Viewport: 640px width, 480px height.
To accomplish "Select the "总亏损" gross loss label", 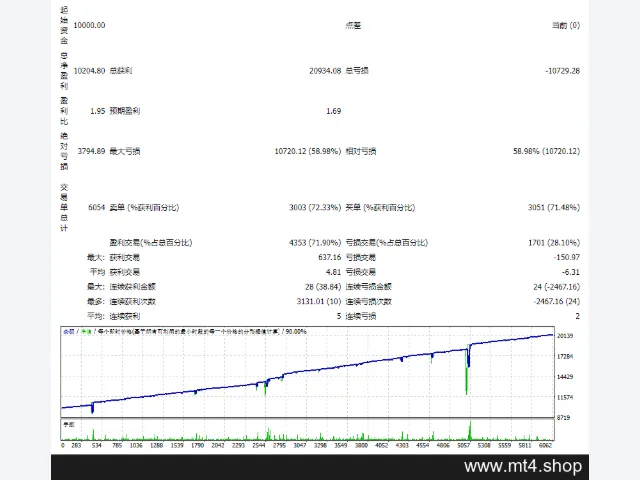I will pyautogui.click(x=357, y=71).
